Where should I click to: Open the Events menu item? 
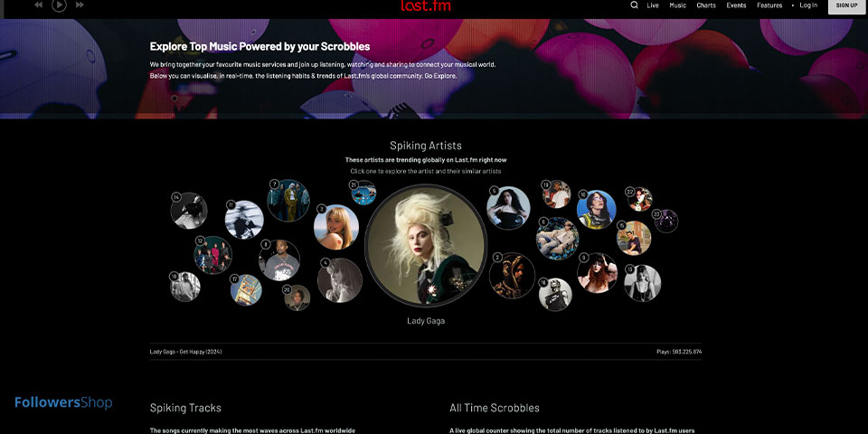[736, 5]
